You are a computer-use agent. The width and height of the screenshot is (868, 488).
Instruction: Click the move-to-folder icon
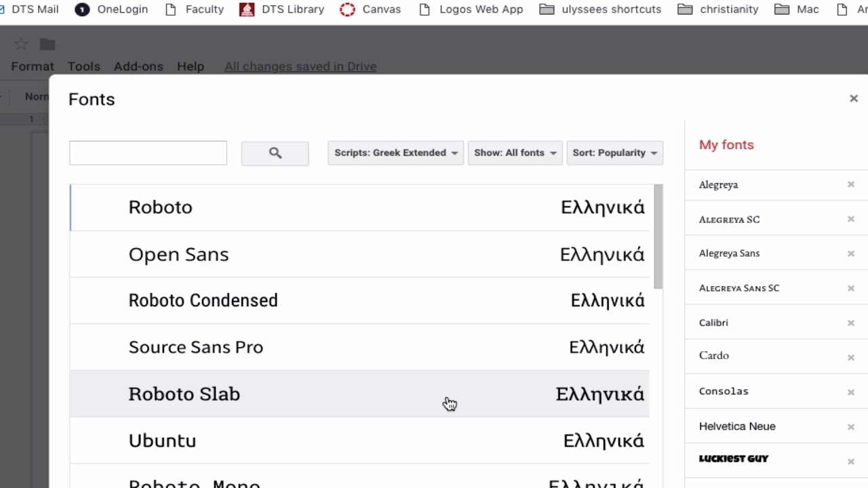click(47, 45)
